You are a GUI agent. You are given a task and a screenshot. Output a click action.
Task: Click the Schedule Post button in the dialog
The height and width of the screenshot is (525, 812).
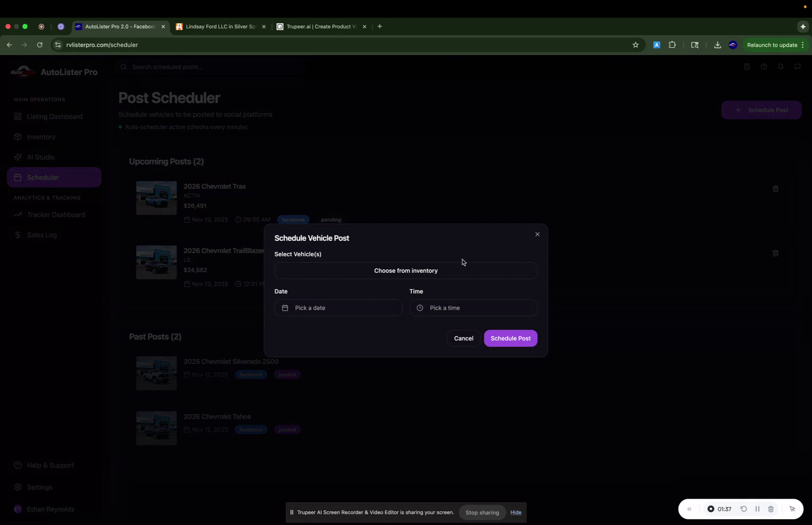pyautogui.click(x=510, y=338)
